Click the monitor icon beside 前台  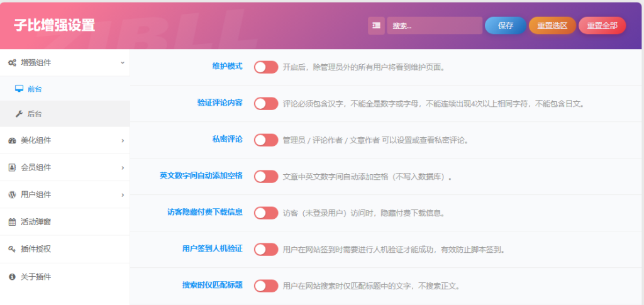coord(19,89)
